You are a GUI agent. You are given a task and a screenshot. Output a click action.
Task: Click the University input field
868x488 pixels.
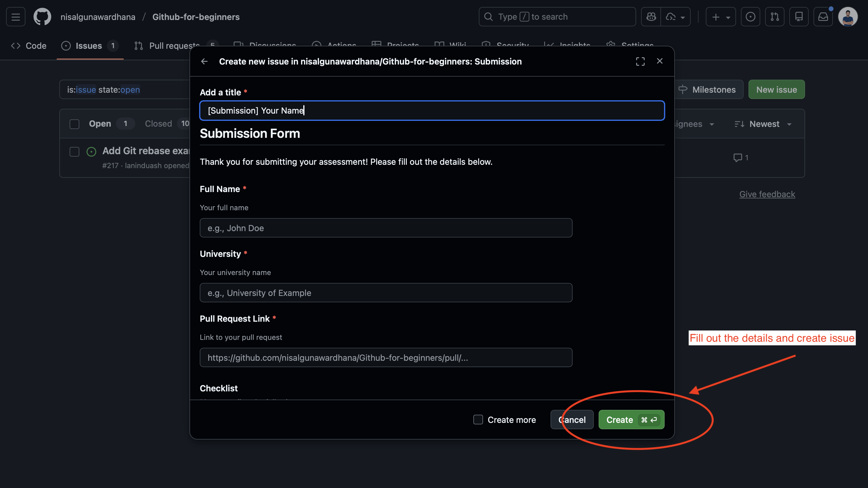pyautogui.click(x=386, y=293)
